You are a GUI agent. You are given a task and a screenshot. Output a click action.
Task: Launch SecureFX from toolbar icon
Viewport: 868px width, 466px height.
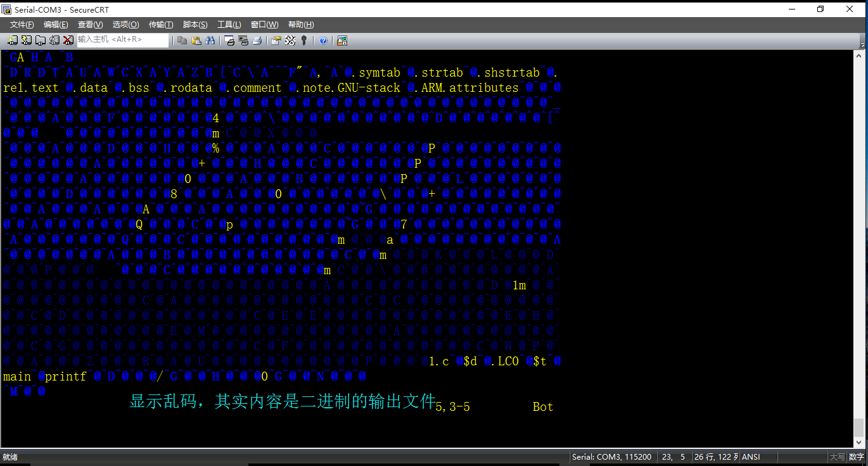[342, 41]
